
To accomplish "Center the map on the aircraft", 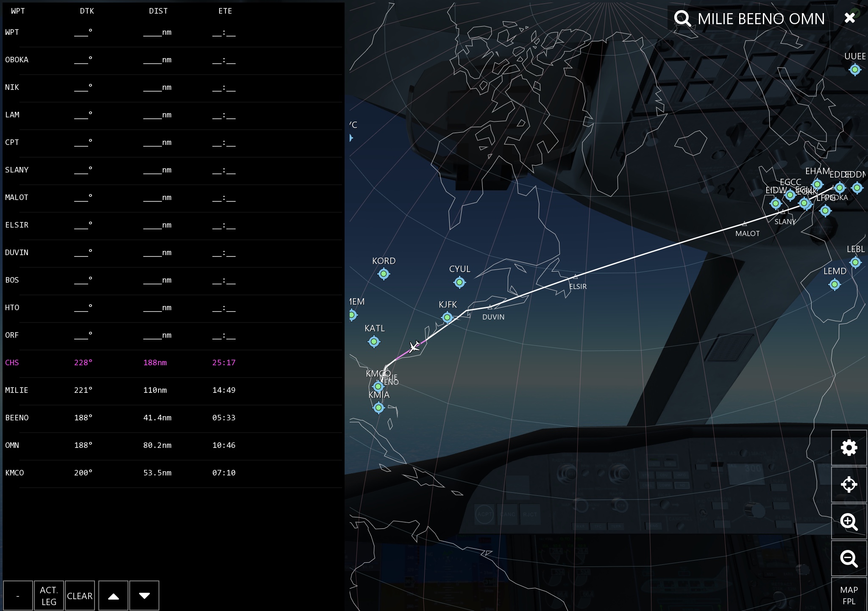I will [849, 485].
